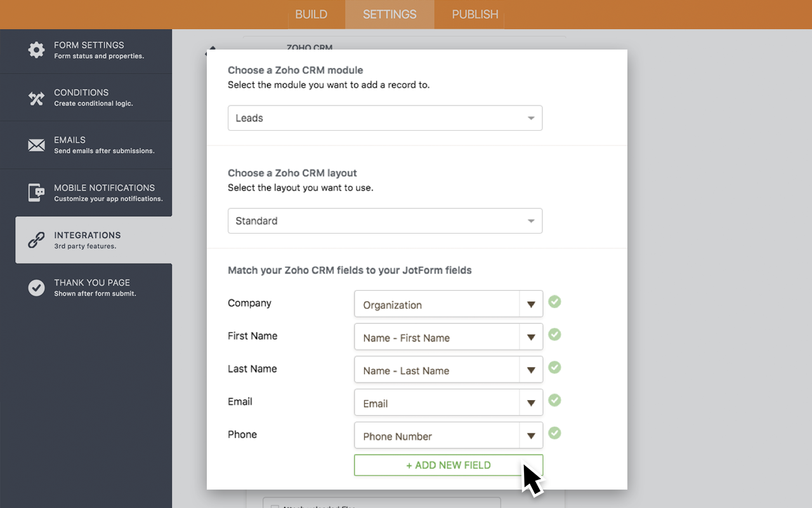This screenshot has width=812, height=508.
Task: Open the Standard layout dropdown
Action: click(384, 221)
